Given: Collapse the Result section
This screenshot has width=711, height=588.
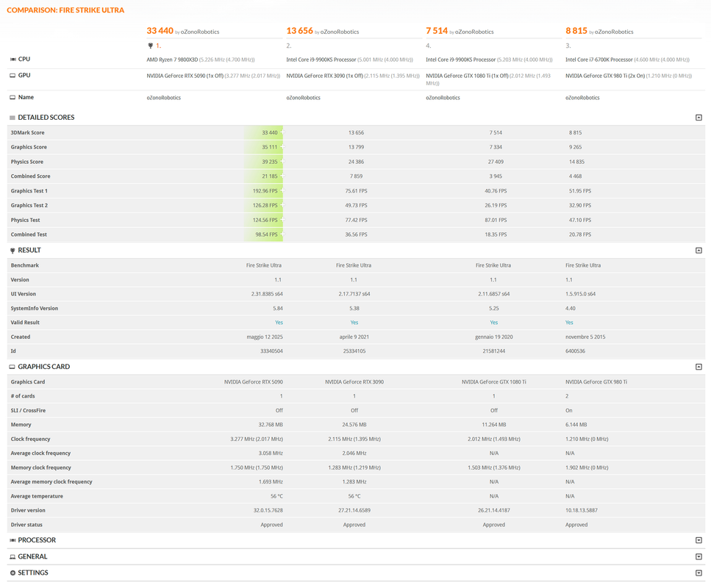Looking at the screenshot, I should pyautogui.click(x=699, y=250).
